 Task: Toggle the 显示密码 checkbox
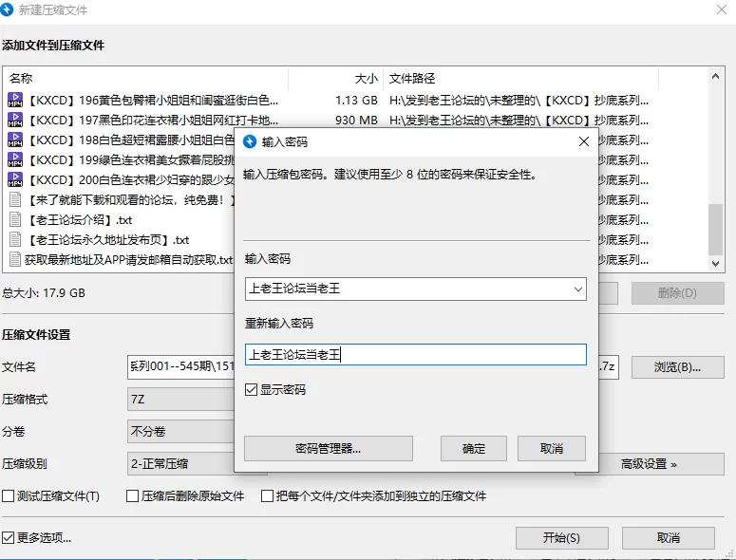coord(251,390)
